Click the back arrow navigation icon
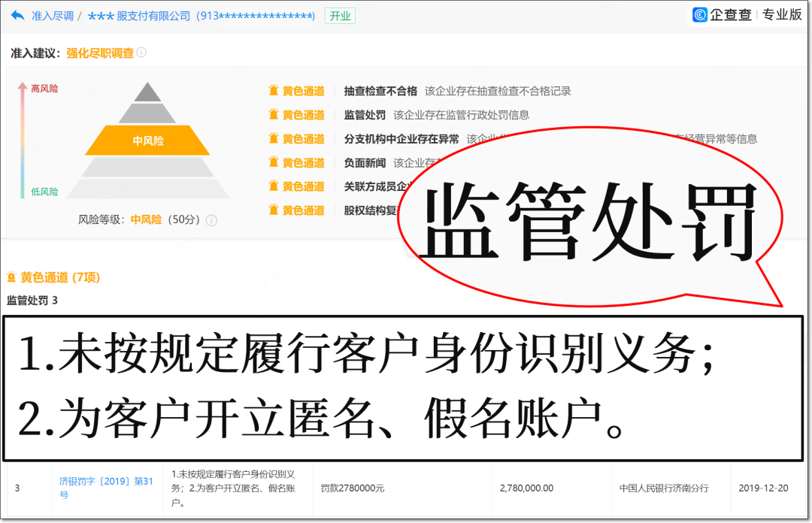 coord(17,14)
